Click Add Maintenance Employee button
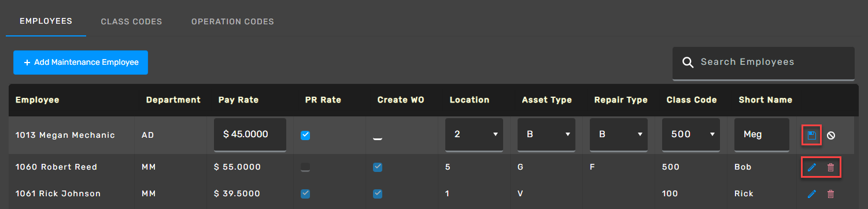This screenshot has height=209, width=868. [x=80, y=63]
